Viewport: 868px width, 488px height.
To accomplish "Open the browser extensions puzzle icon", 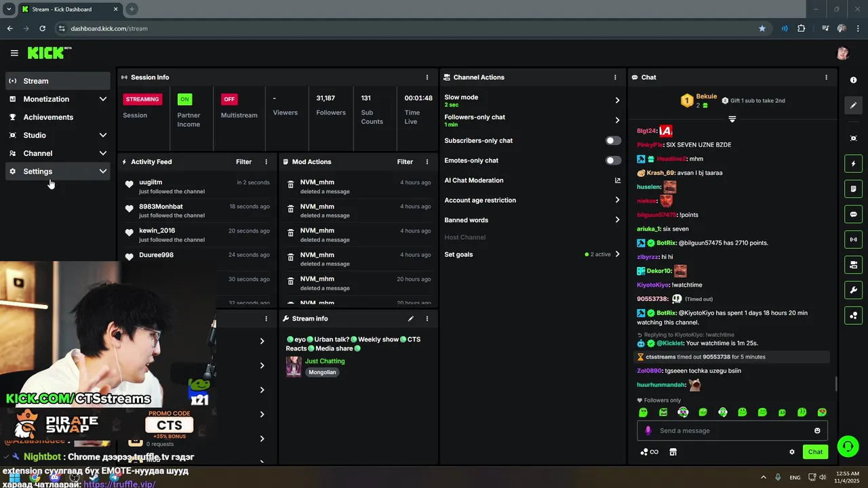I will (x=802, y=28).
